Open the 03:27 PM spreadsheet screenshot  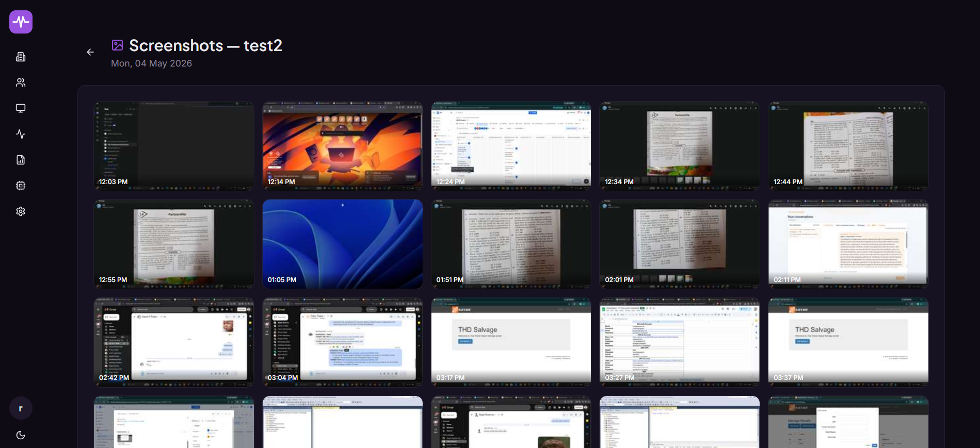[680, 342]
